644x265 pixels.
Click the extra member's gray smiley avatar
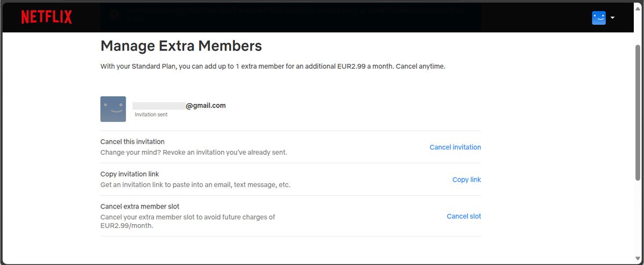pyautogui.click(x=113, y=109)
